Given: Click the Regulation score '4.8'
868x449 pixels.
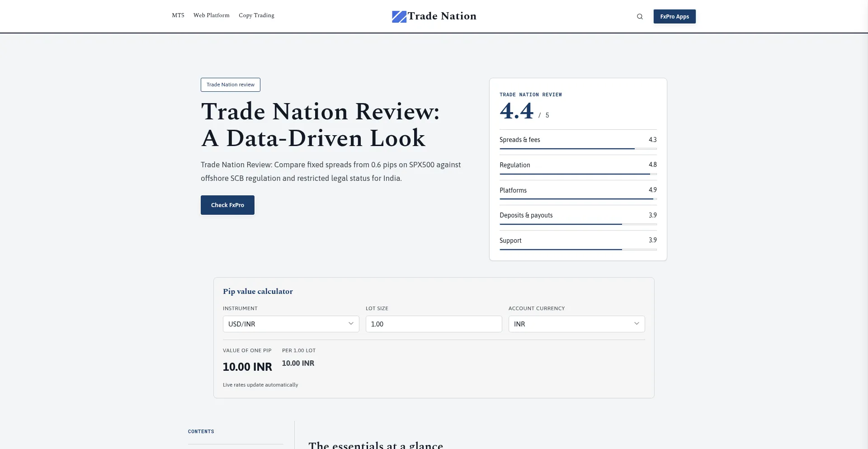Looking at the screenshot, I should pyautogui.click(x=653, y=165).
